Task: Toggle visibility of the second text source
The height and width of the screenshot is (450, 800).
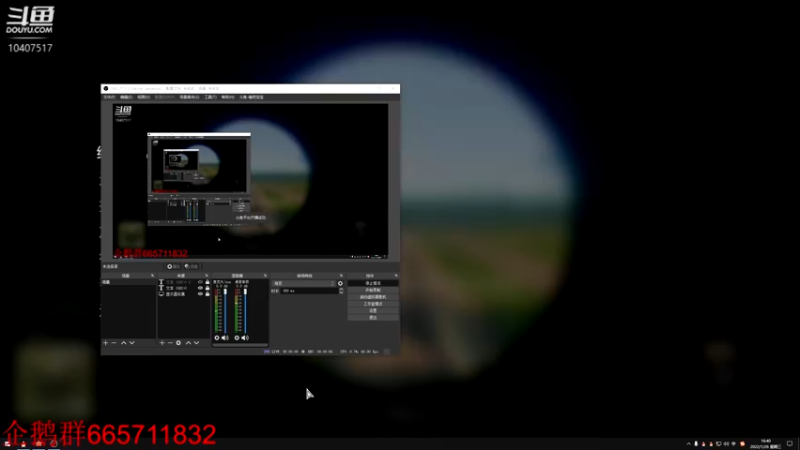Action: click(200, 288)
